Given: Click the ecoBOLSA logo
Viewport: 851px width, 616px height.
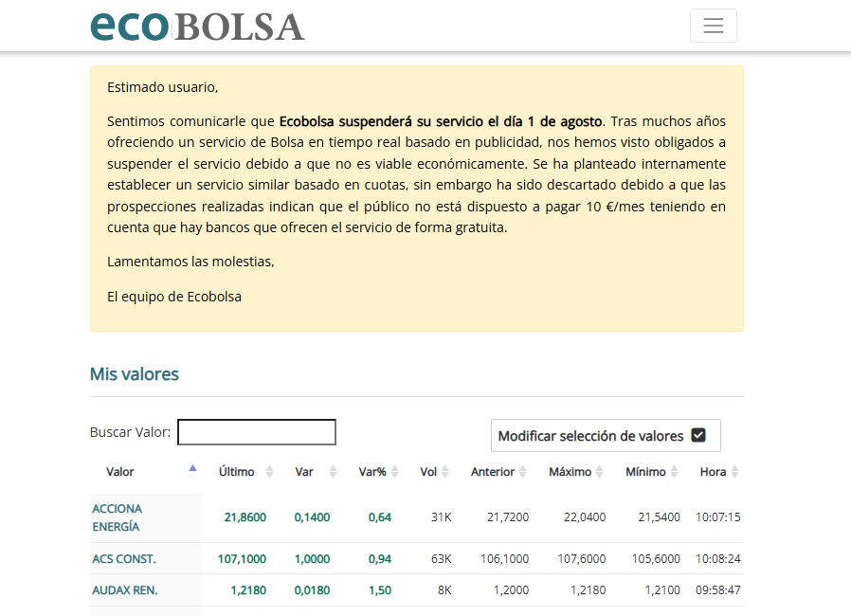Looking at the screenshot, I should [197, 27].
